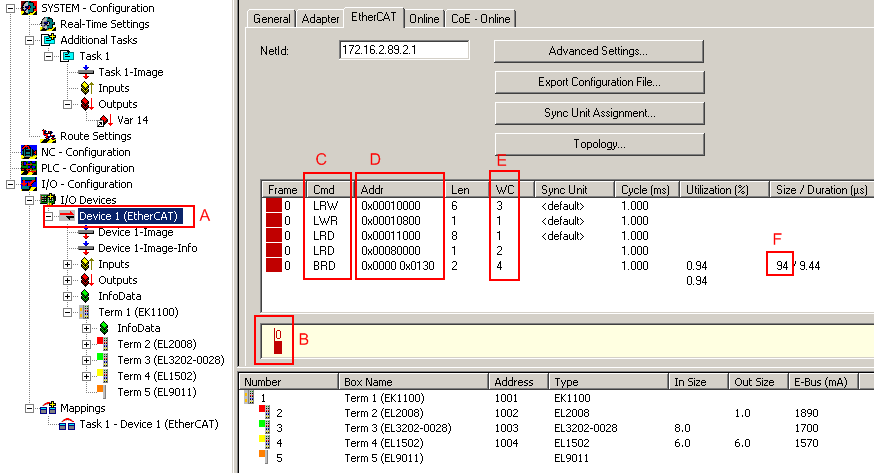Click the Device 1-Image icon
Screen dimensions: 874x473
pyautogui.click(x=86, y=232)
